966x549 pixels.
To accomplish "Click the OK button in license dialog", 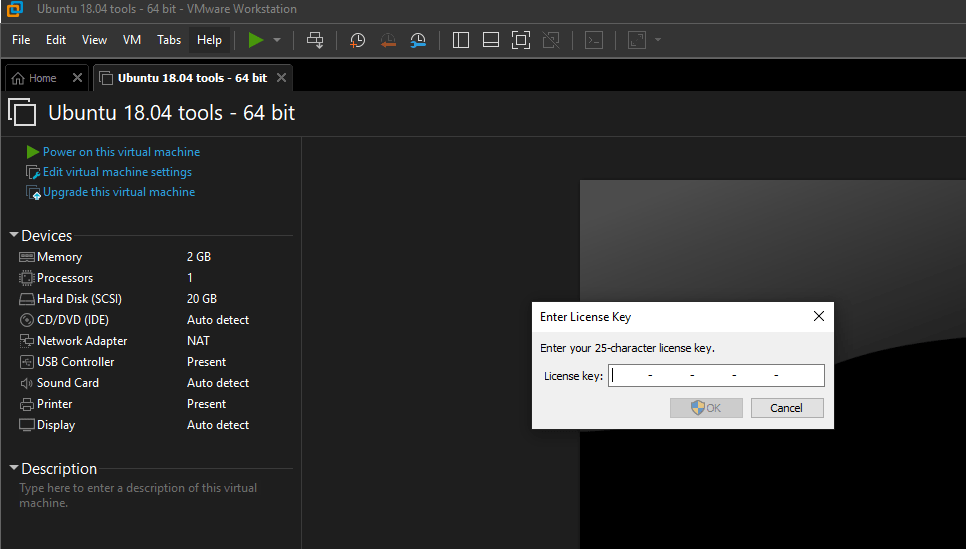I will click(706, 408).
